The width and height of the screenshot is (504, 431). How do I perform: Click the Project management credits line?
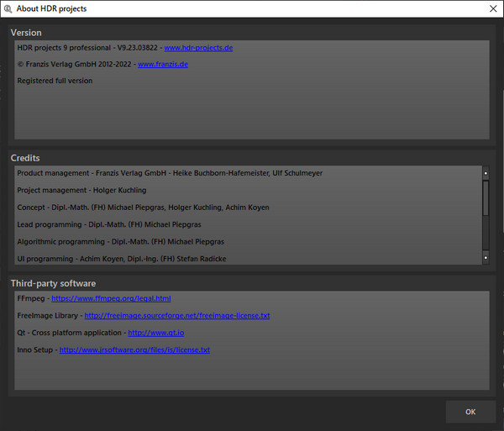(x=81, y=190)
